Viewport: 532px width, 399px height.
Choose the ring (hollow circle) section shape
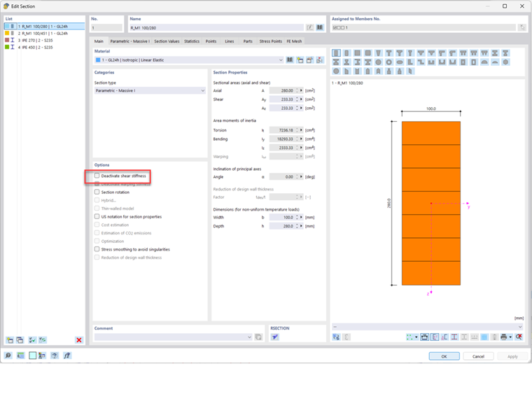point(388,62)
